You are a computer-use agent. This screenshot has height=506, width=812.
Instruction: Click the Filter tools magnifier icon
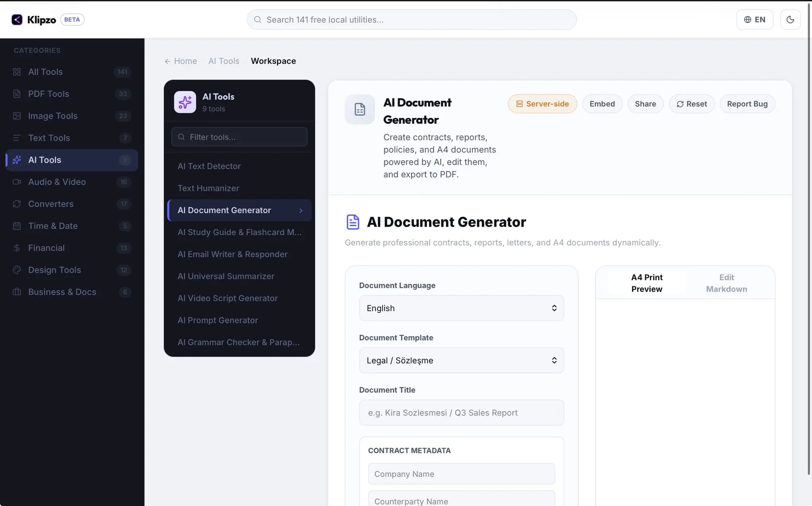182,137
